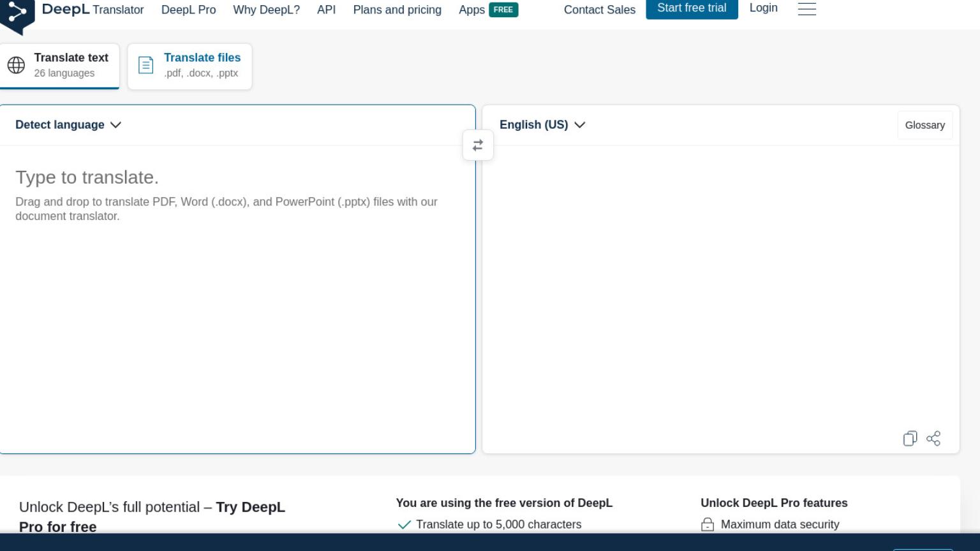This screenshot has width=980, height=551.
Task: Switch to the Translate files tab
Action: click(x=189, y=66)
